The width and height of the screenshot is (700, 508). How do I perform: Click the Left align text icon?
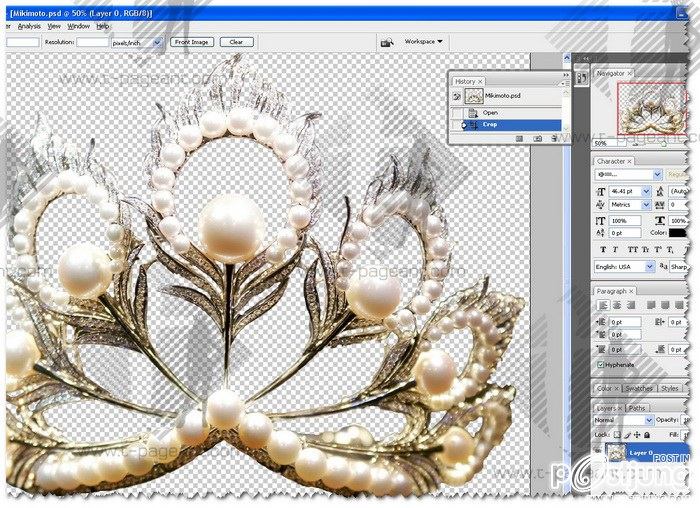pos(603,305)
